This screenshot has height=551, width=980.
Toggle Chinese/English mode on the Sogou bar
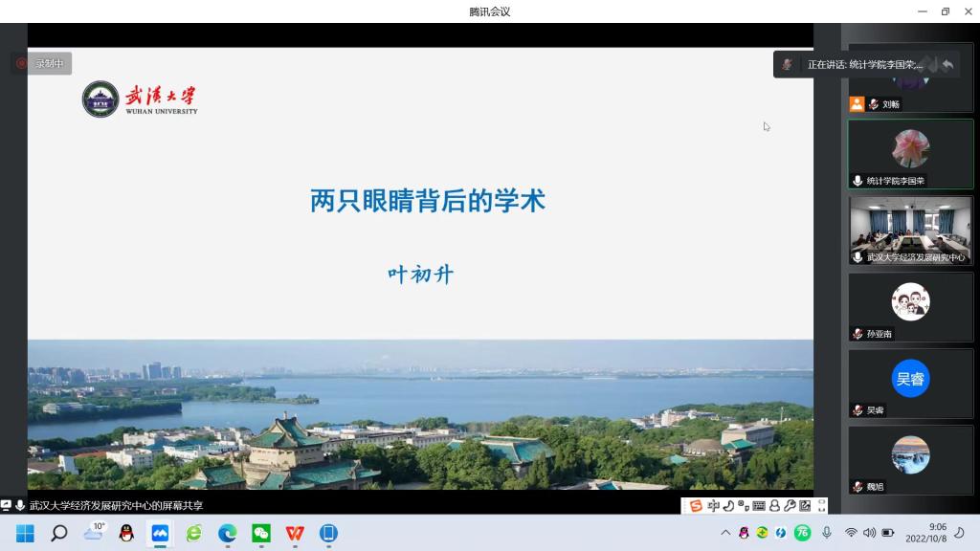(x=713, y=506)
